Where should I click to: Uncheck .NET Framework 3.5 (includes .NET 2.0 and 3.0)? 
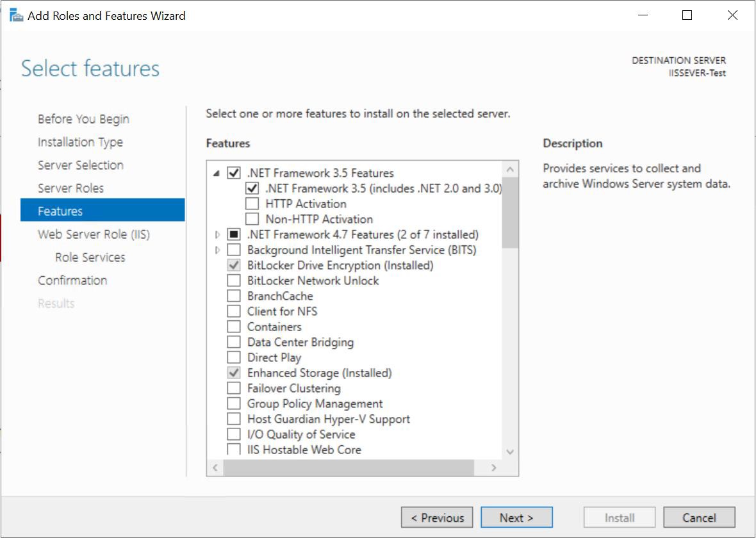coord(252,188)
